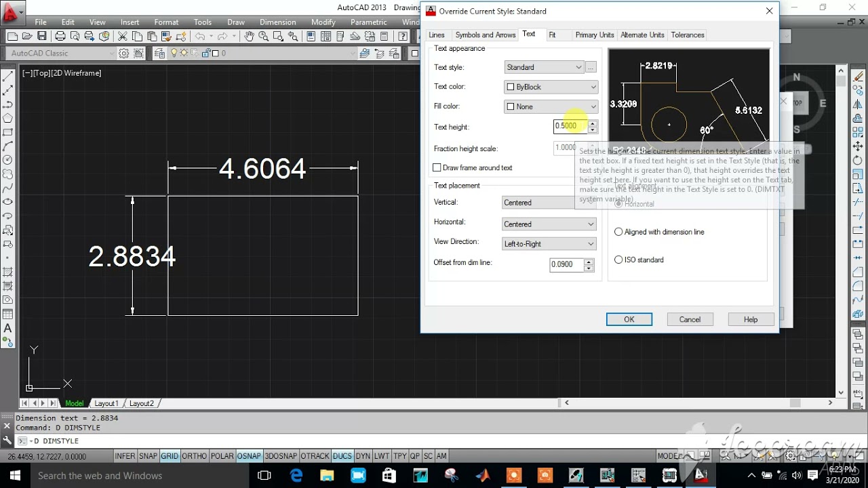The image size is (868, 488).
Task: Select the Multiline Text A tool
Action: (8, 328)
